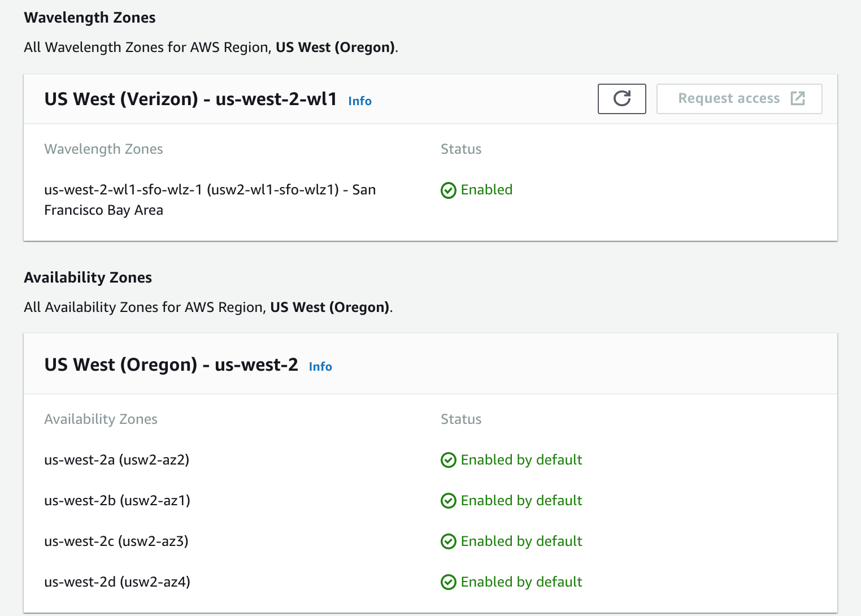
Task: Click the status checkmark icon for us-west-2c
Action: click(x=449, y=542)
